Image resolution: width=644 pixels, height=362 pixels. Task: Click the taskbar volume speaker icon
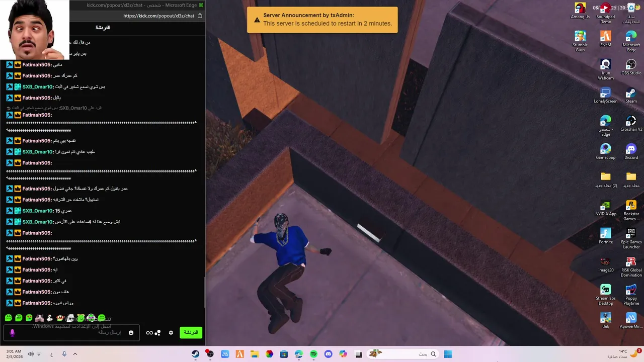(x=31, y=354)
